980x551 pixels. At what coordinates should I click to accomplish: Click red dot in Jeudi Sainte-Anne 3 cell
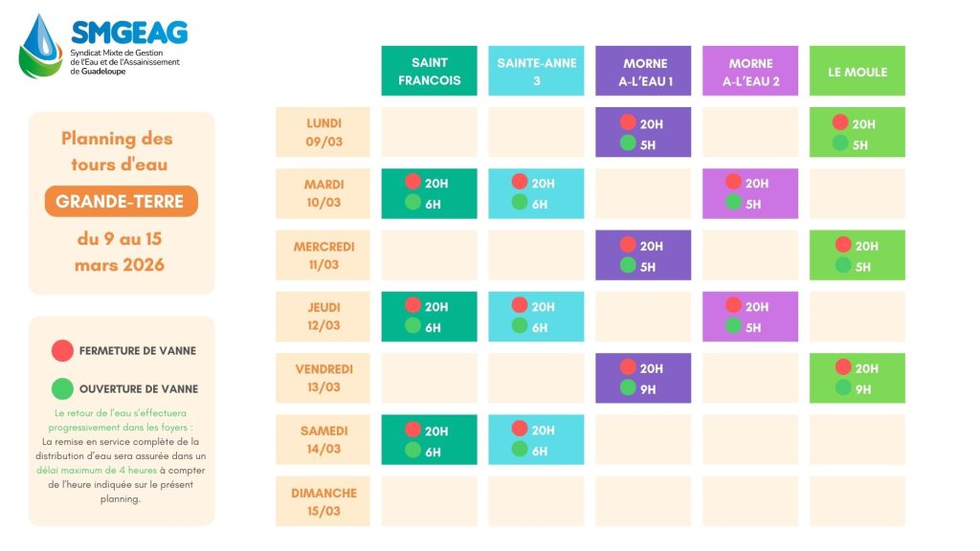click(x=520, y=305)
